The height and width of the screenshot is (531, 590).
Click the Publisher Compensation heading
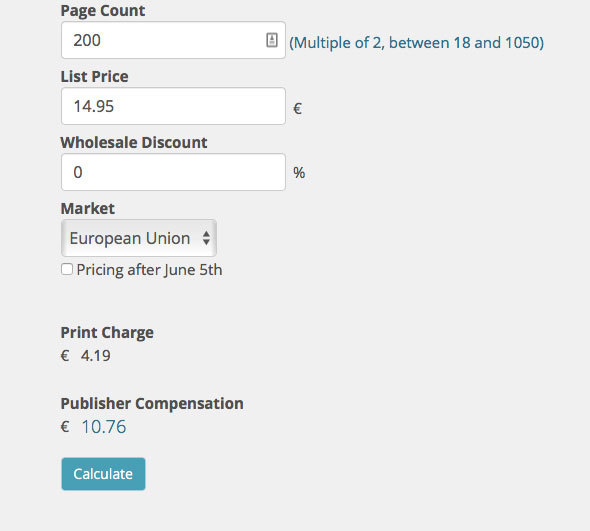click(152, 403)
